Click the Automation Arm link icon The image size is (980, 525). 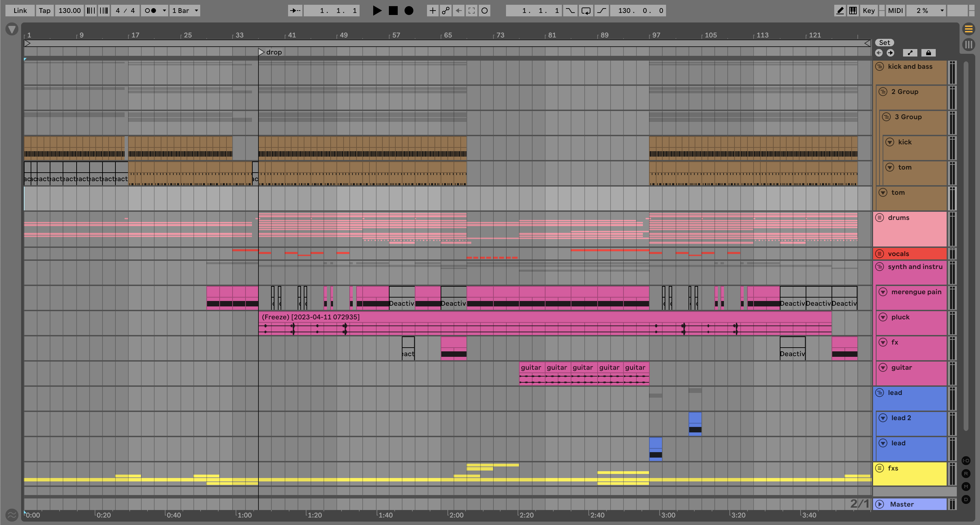point(445,11)
